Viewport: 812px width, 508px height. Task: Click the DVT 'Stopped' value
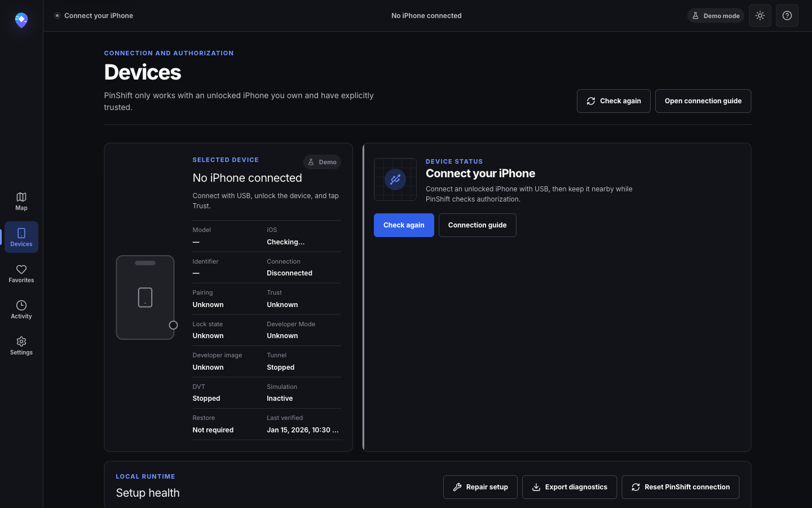(x=206, y=398)
